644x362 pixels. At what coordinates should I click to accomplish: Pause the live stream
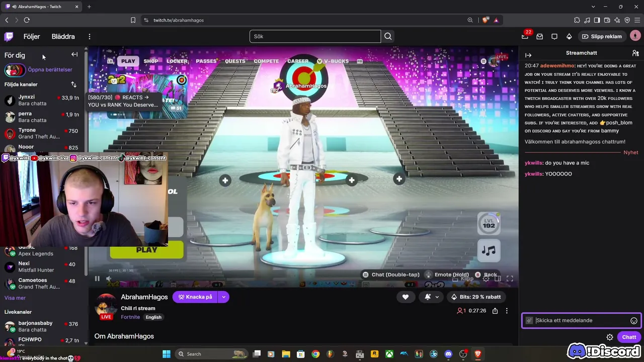coord(97,278)
